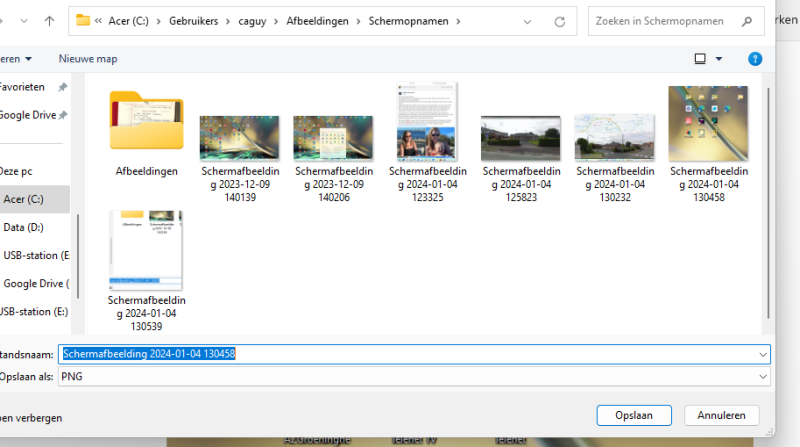Expand chevron after Gebruikers breadcrumb
The width and height of the screenshot is (800, 447).
point(228,21)
